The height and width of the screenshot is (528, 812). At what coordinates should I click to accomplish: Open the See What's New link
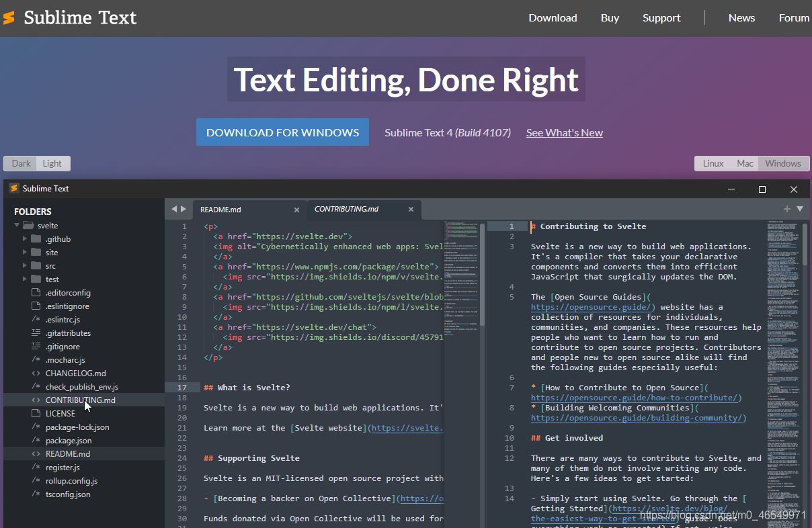pos(564,133)
